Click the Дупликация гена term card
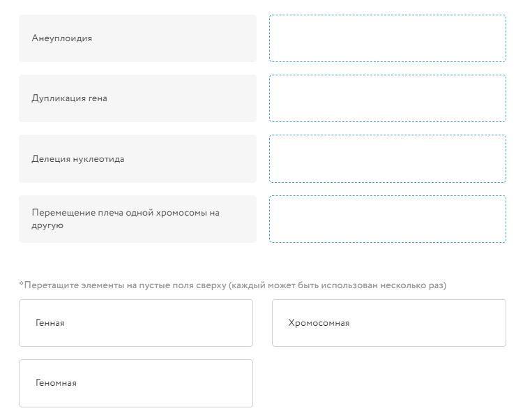The image size is (523, 420). pyautogui.click(x=138, y=98)
